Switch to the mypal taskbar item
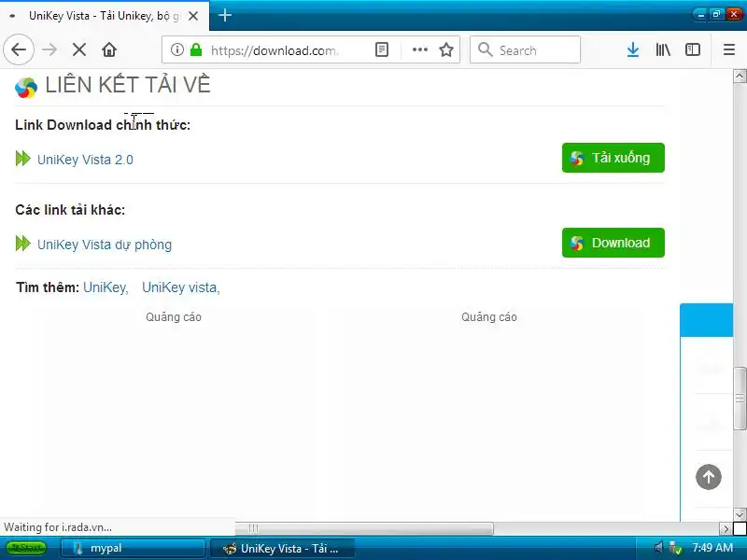The width and height of the screenshot is (747, 560). (133, 548)
